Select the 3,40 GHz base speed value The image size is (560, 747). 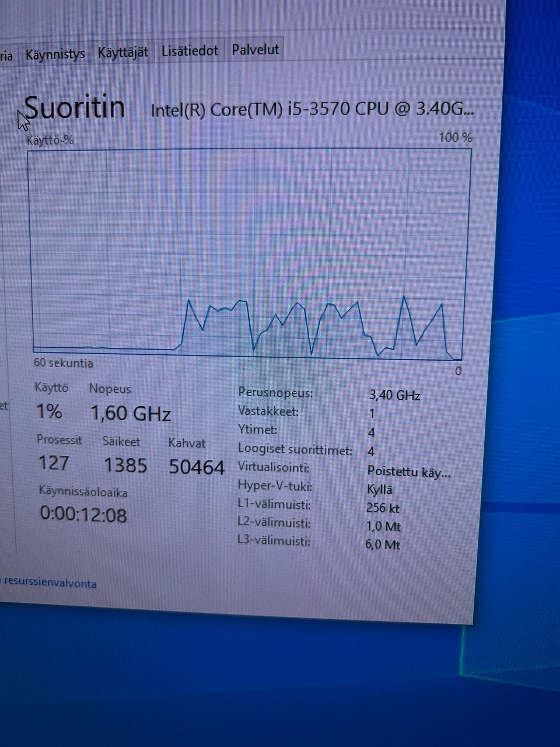click(x=395, y=395)
